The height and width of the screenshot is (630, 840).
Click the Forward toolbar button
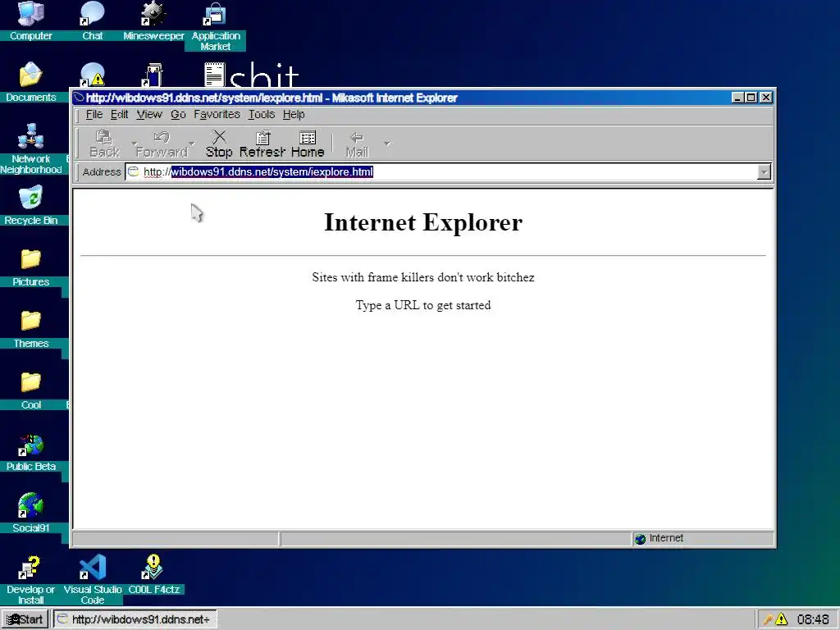point(162,144)
